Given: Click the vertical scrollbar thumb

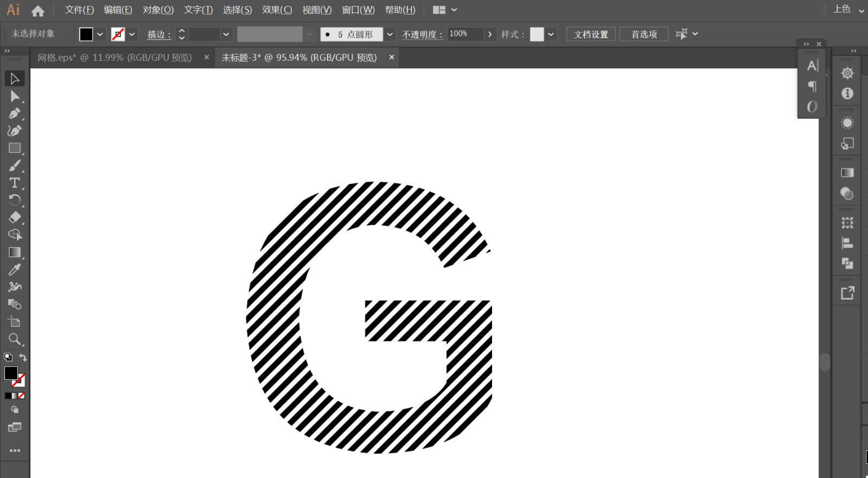Looking at the screenshot, I should [x=825, y=362].
